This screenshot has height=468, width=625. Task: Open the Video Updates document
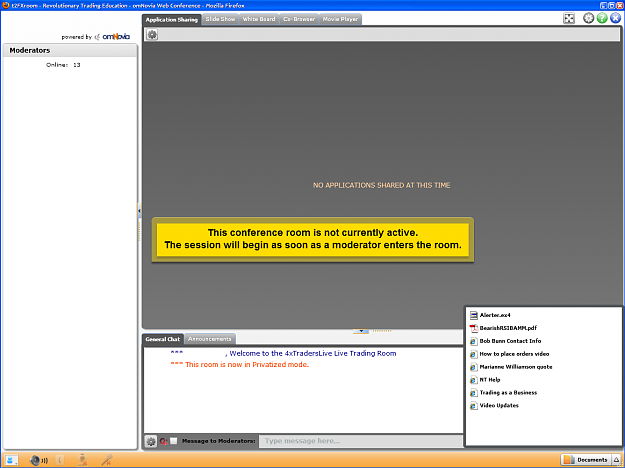tap(499, 405)
